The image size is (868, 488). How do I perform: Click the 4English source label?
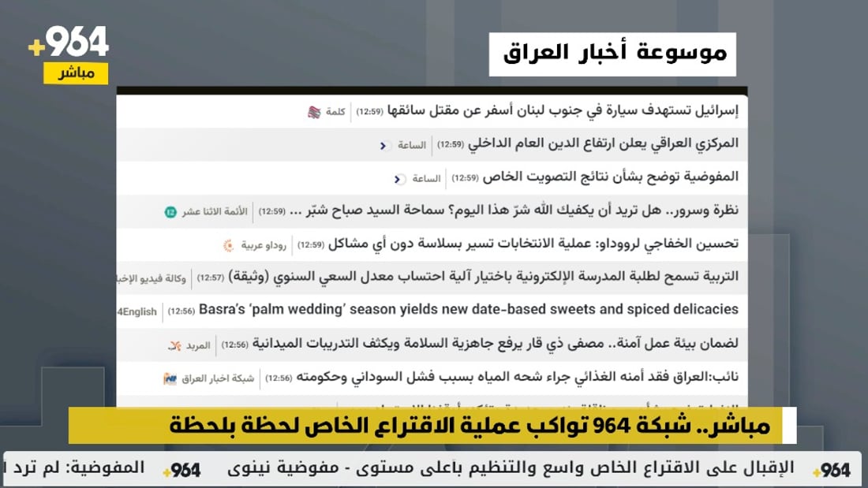tap(137, 311)
